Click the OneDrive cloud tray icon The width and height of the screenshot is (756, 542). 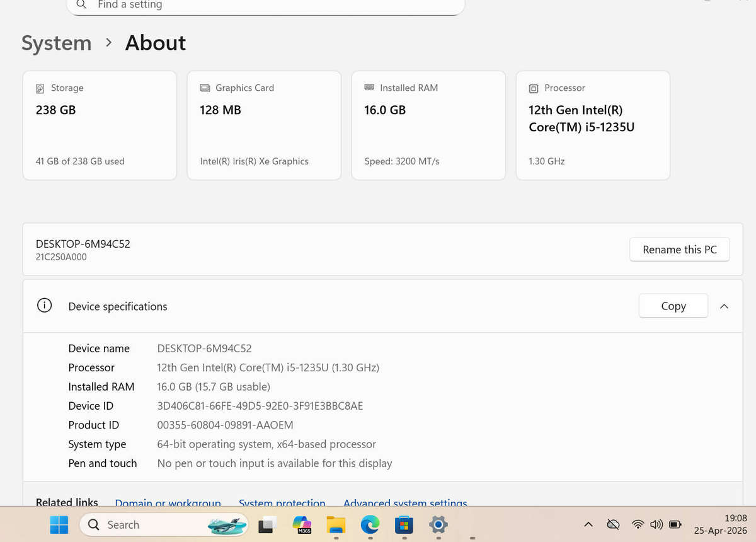pos(612,524)
